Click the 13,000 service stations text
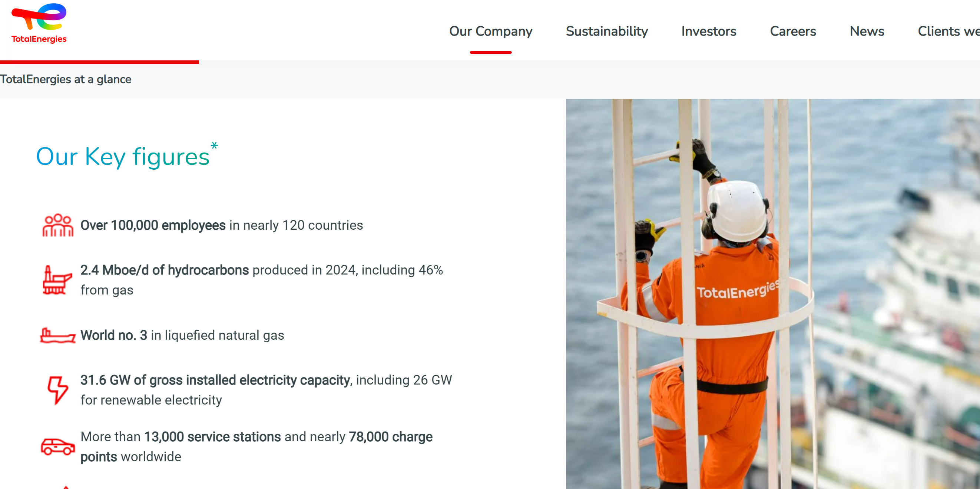Viewport: 980px width, 489px height. click(x=212, y=437)
